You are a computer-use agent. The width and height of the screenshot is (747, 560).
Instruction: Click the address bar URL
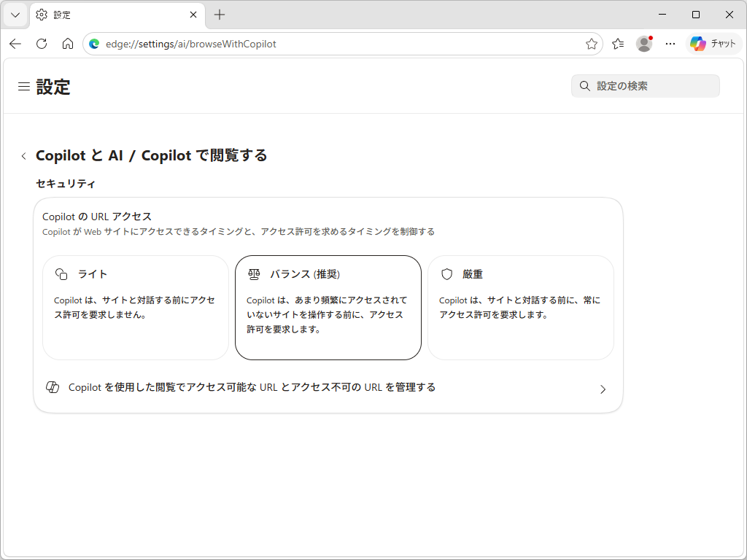pos(190,44)
